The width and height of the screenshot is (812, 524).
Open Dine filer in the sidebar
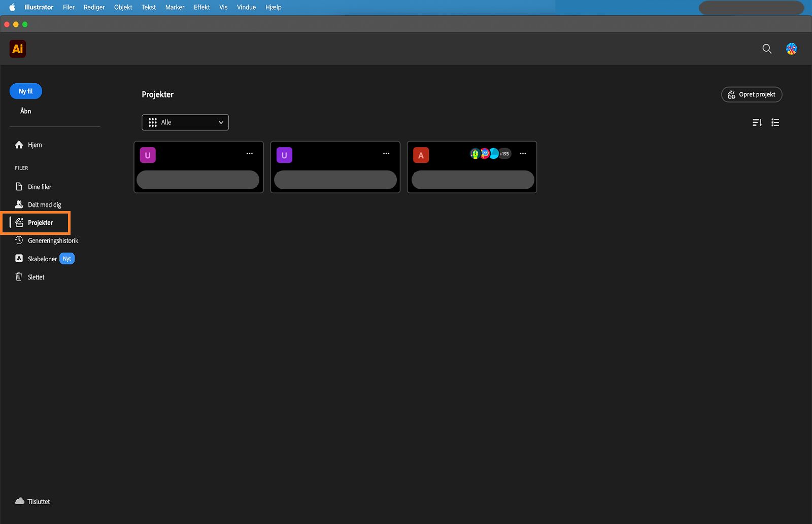click(40, 187)
